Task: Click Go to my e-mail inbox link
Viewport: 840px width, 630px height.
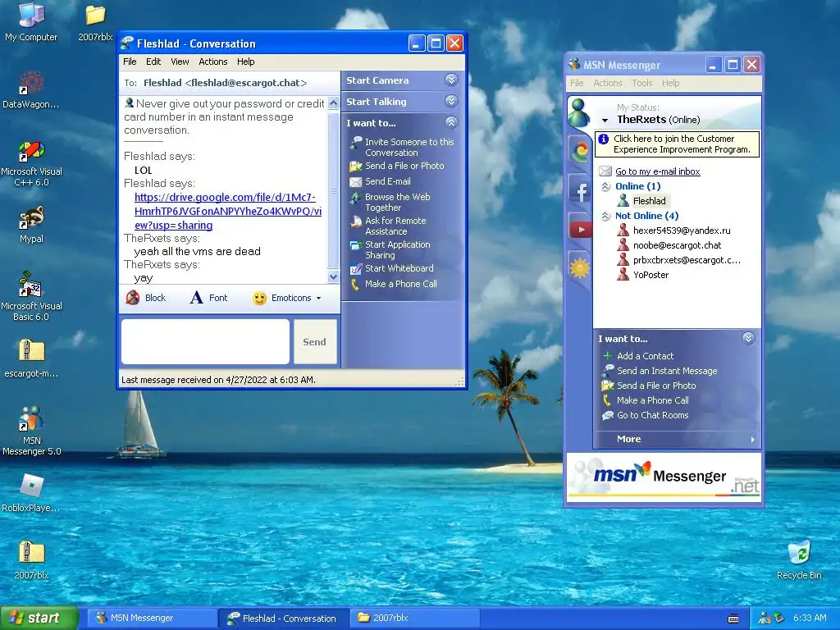Action: pyautogui.click(x=657, y=171)
